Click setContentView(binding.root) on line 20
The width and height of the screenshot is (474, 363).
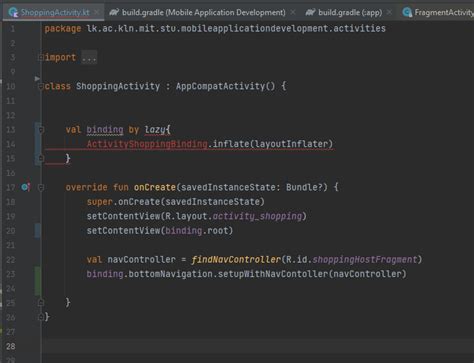click(x=160, y=230)
